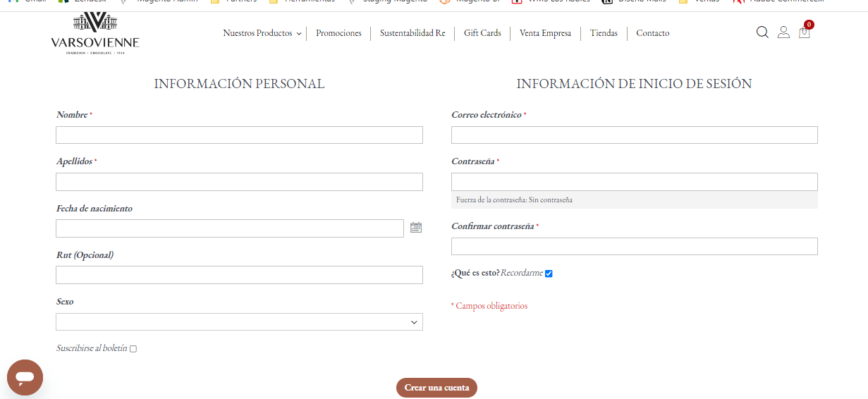Open the Gift Cards menu item

coord(482,33)
